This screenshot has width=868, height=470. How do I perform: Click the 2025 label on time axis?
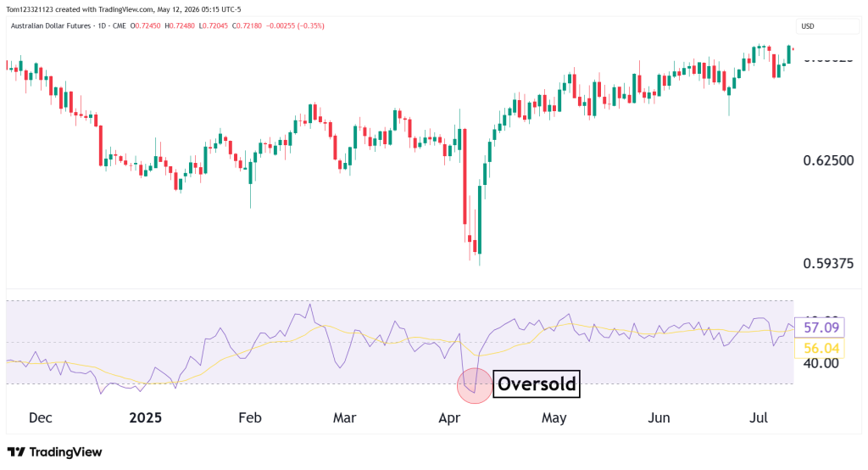[145, 418]
